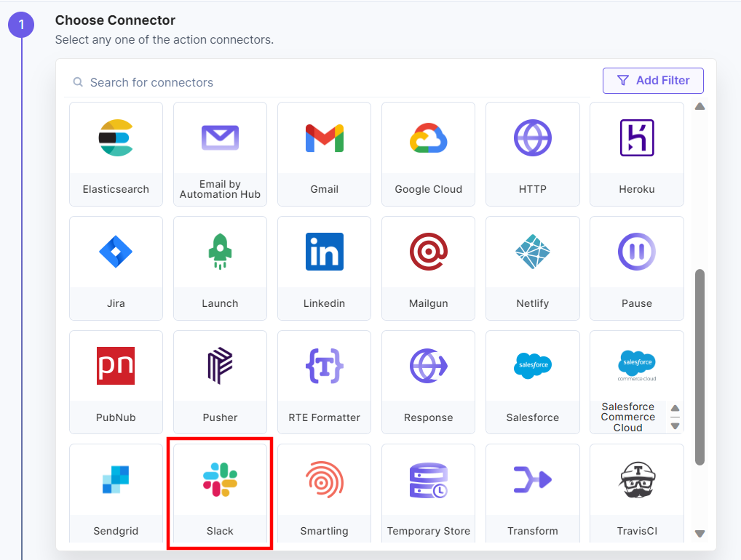Select the PubNub connector

pos(116,382)
